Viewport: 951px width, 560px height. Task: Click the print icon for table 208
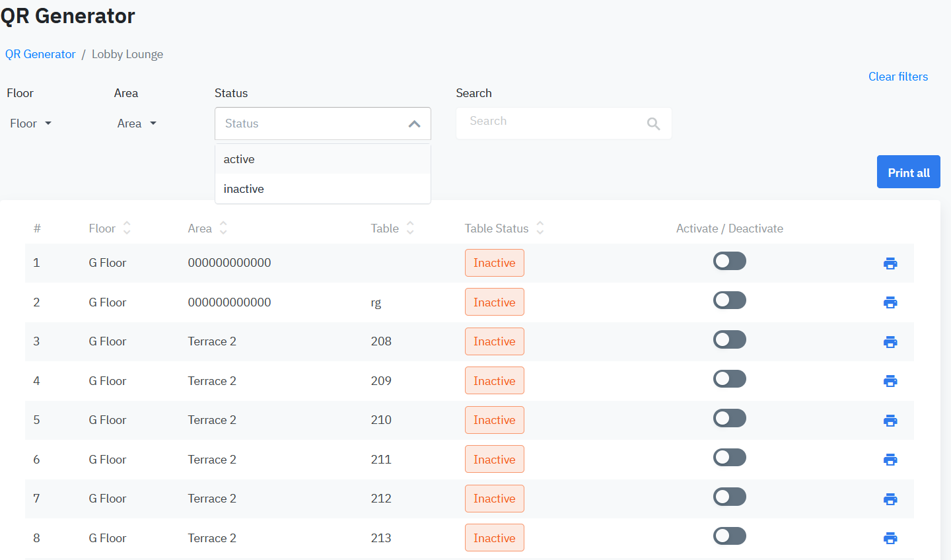click(890, 342)
